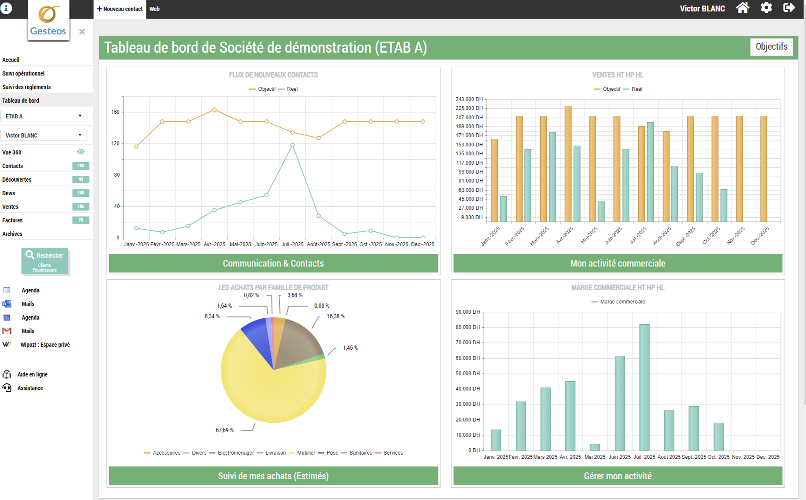Open the Gmail Mails shortcut
The width and height of the screenshot is (806, 500).
click(x=7, y=330)
